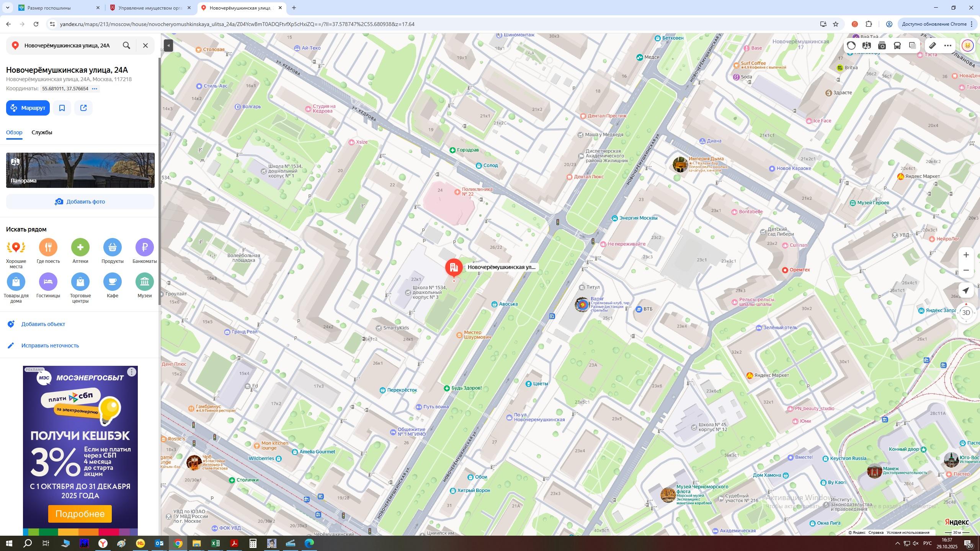Open the ruler measurement tool
The height and width of the screenshot is (551, 980).
[x=933, y=46]
